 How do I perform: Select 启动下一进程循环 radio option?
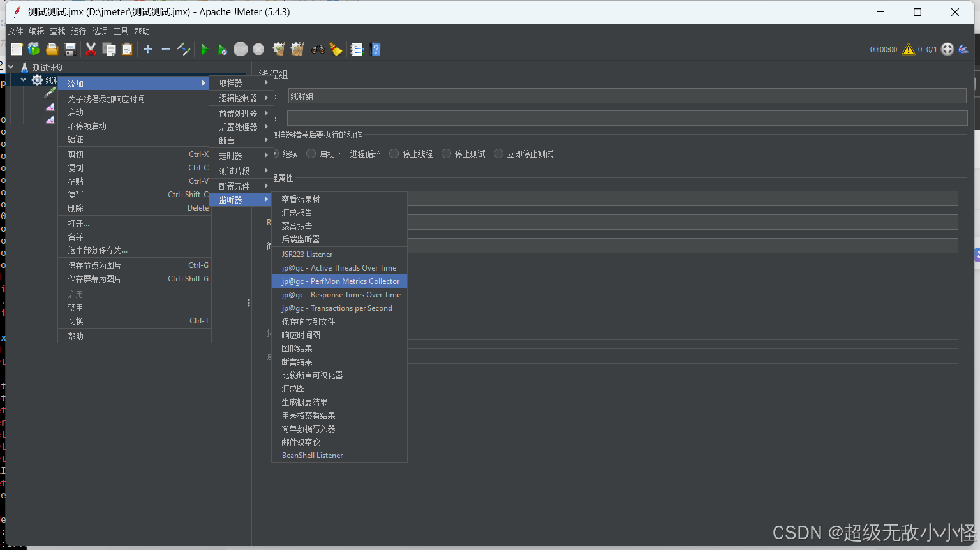[343, 154]
